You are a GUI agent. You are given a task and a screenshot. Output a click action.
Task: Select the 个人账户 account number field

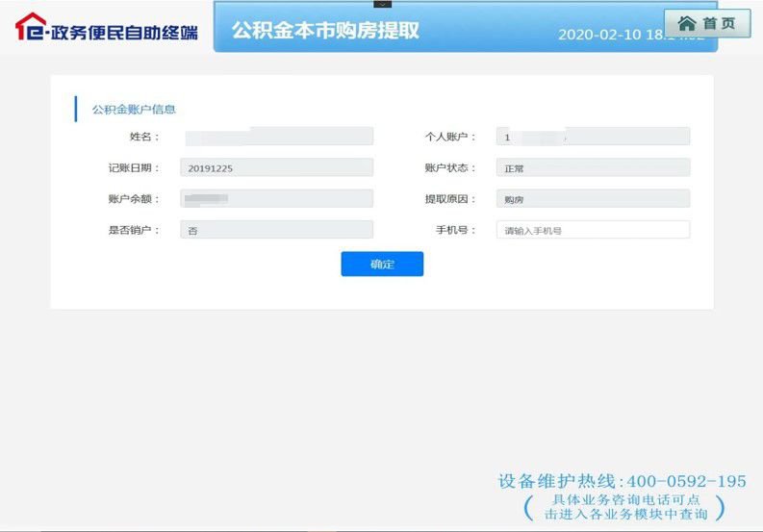point(593,137)
